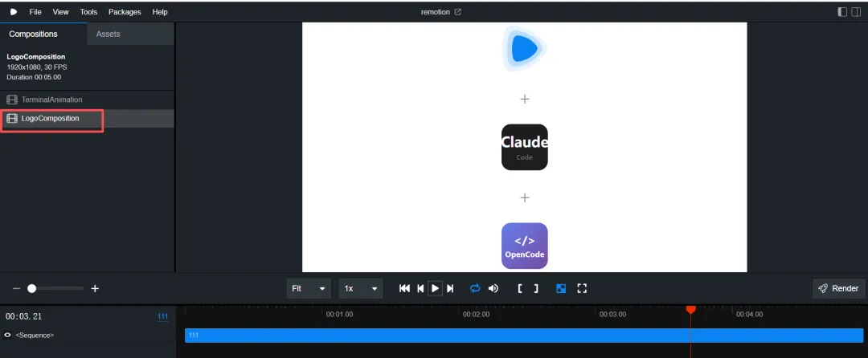Click the Claude Code logo in preview
Viewport: 868px width, 358px height.
525,147
